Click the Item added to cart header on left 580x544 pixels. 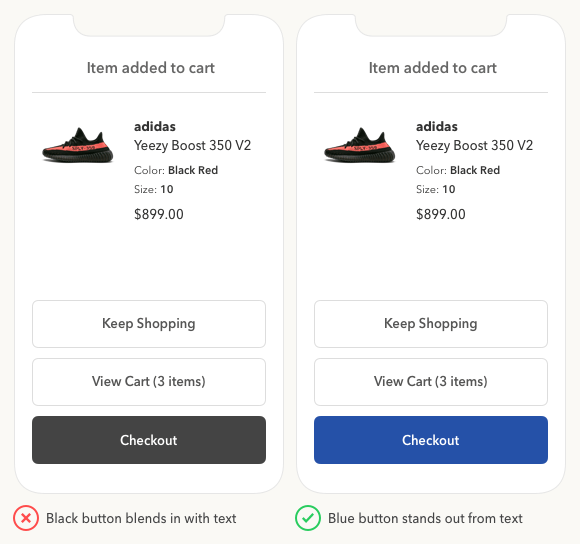pos(151,68)
